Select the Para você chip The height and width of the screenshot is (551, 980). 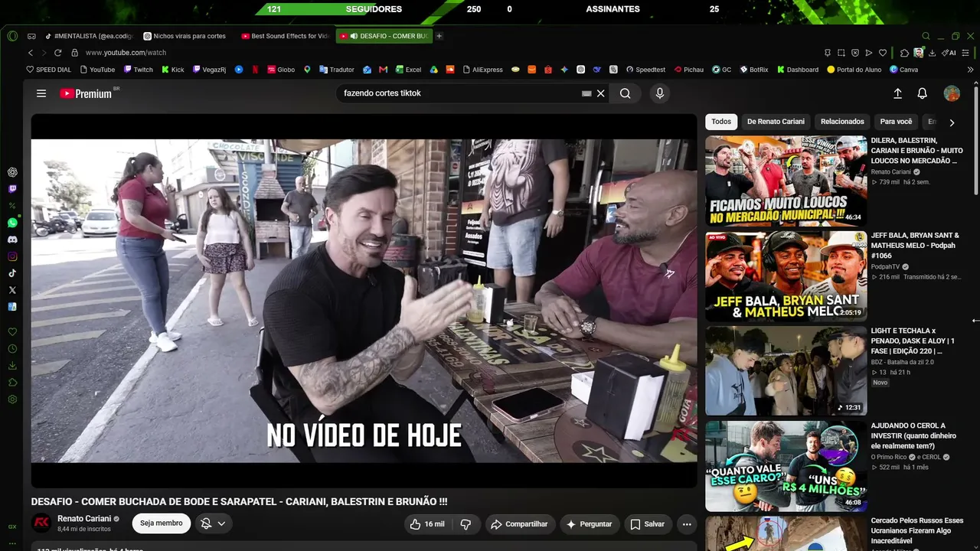point(897,122)
